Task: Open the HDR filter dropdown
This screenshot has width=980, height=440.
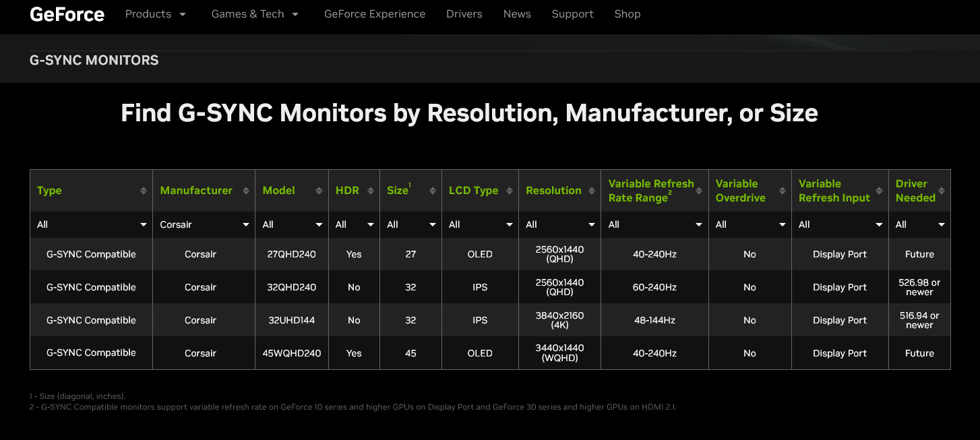Action: (354, 224)
